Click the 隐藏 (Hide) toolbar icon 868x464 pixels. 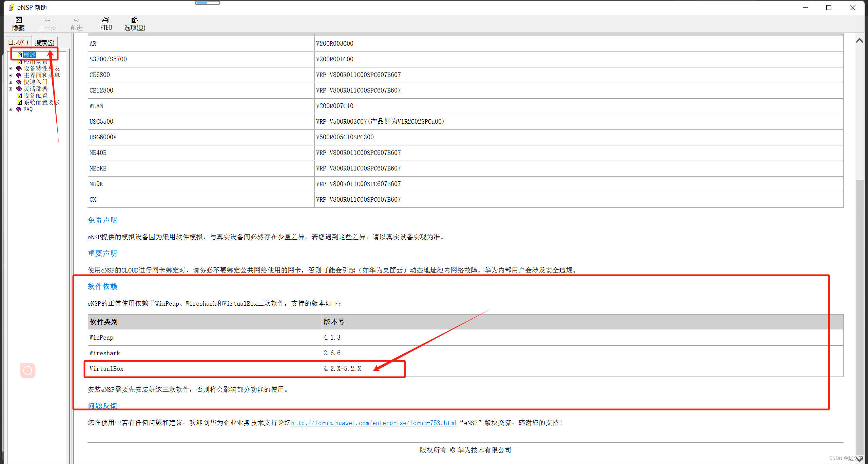coord(18,20)
